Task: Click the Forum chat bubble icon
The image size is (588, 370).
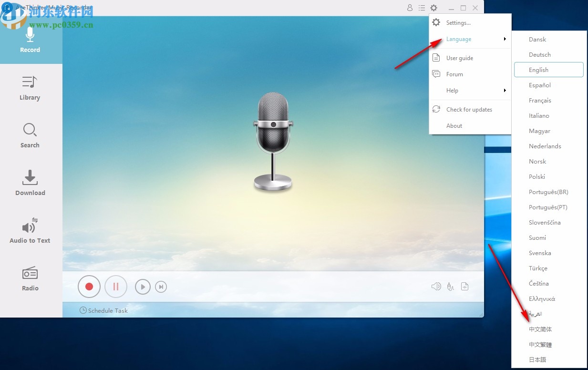Action: tap(436, 74)
